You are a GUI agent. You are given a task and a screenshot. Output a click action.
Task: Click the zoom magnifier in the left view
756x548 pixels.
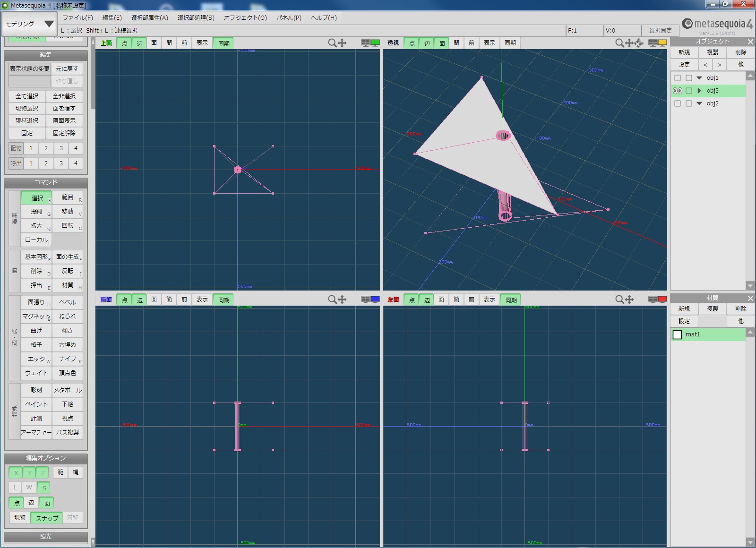point(619,300)
